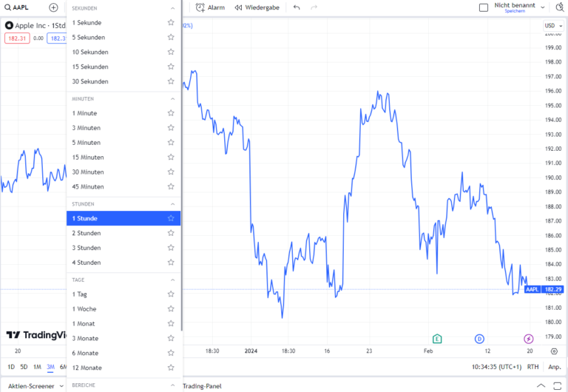Favorite the 12 Monate interval star
This screenshot has height=392, width=568.
pyautogui.click(x=171, y=368)
